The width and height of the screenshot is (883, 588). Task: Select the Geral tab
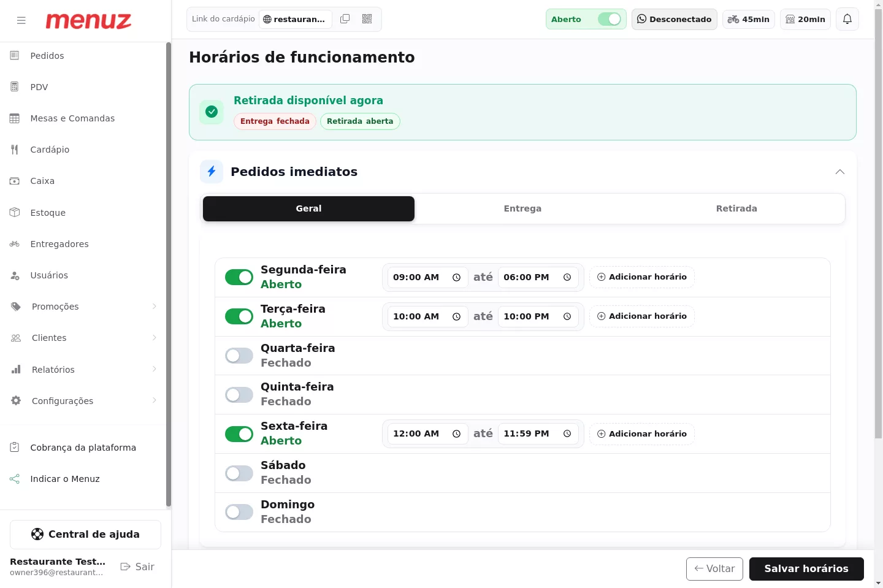tap(308, 208)
